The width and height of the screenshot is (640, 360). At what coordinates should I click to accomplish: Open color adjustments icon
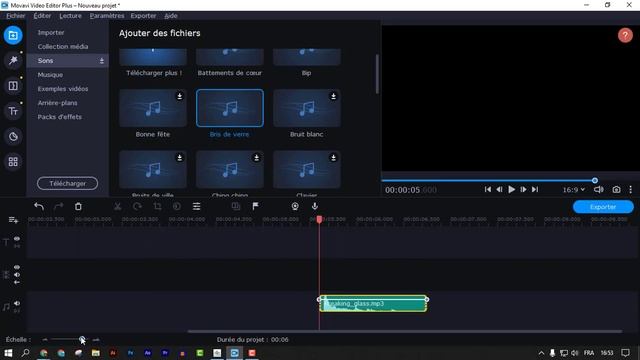tap(177, 207)
